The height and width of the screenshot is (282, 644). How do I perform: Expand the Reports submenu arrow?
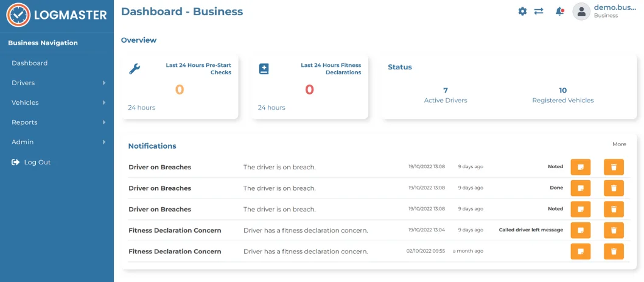(x=104, y=122)
